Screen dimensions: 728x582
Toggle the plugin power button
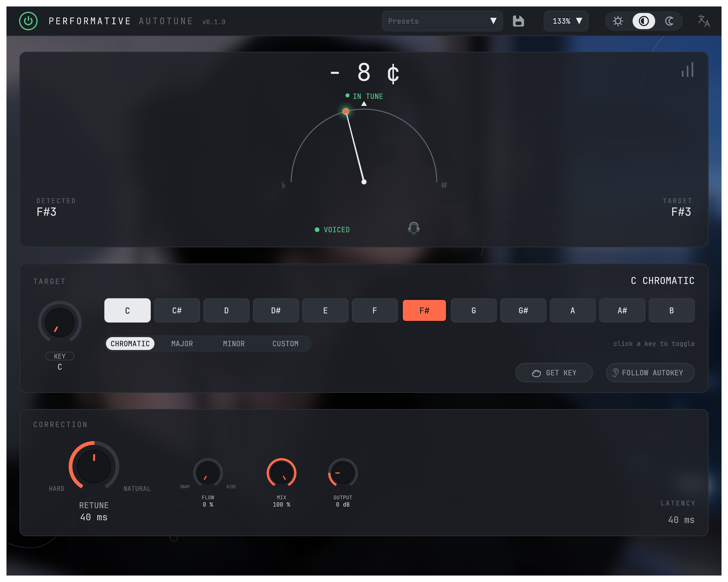pyautogui.click(x=28, y=21)
